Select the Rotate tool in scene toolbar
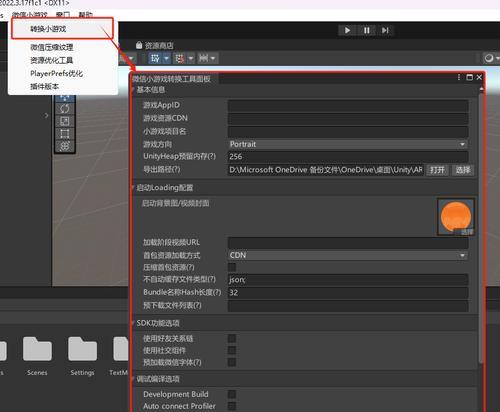This screenshot has height=412, width=500. (x=65, y=108)
